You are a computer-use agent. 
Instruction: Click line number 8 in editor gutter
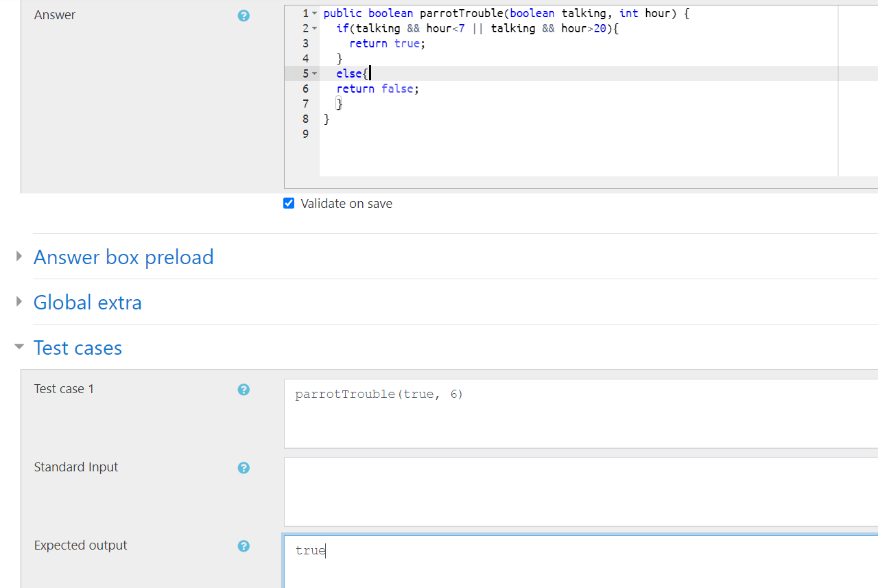point(305,119)
